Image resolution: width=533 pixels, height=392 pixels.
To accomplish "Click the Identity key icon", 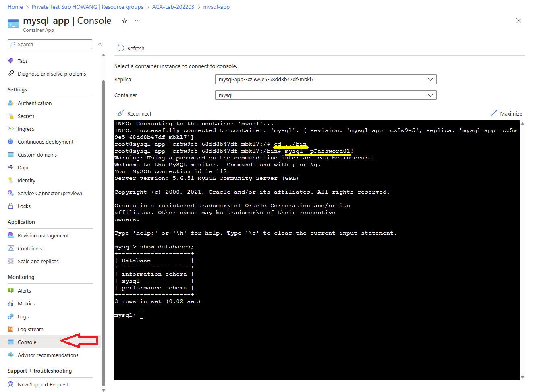I will (x=11, y=180).
